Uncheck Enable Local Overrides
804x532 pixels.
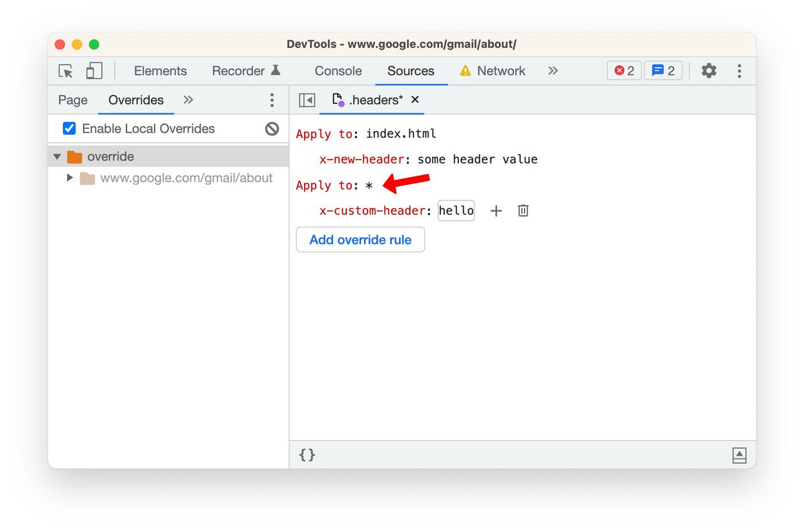tap(69, 129)
